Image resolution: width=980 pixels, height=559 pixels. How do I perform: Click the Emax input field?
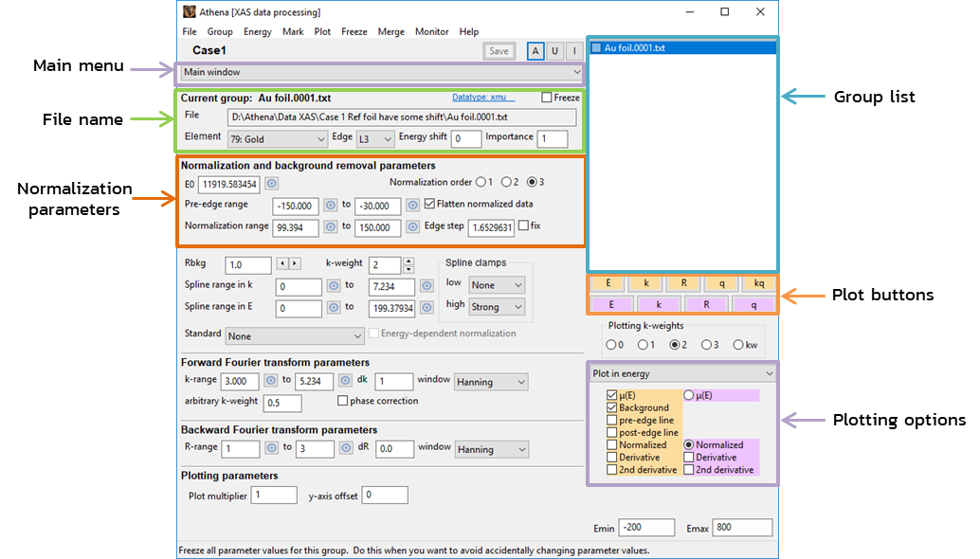[x=743, y=527]
